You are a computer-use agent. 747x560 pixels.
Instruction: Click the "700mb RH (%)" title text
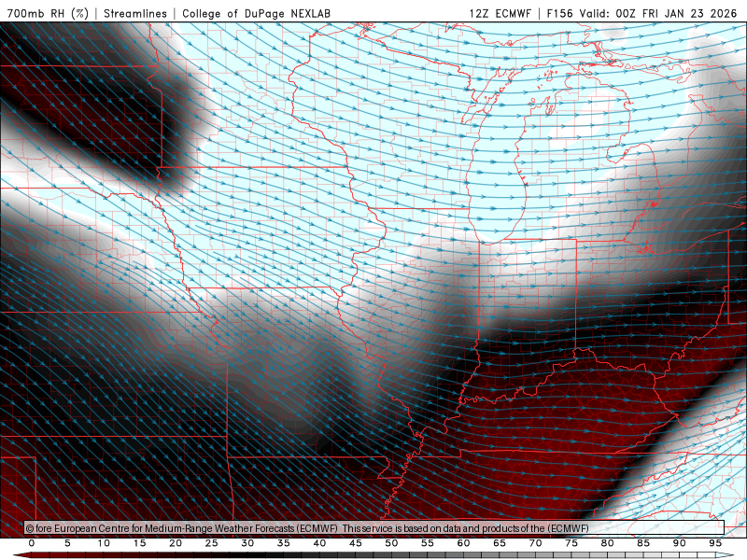tap(49, 13)
